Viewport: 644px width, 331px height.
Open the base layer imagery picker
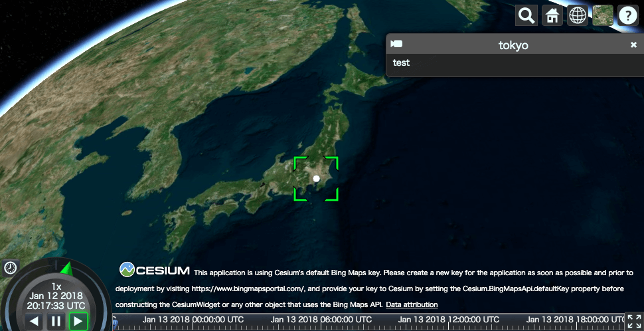(x=603, y=16)
